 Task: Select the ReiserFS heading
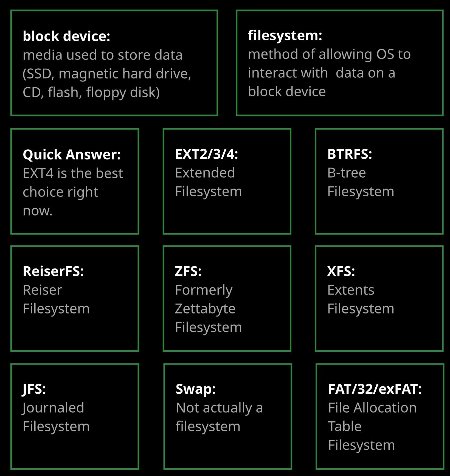click(53, 271)
